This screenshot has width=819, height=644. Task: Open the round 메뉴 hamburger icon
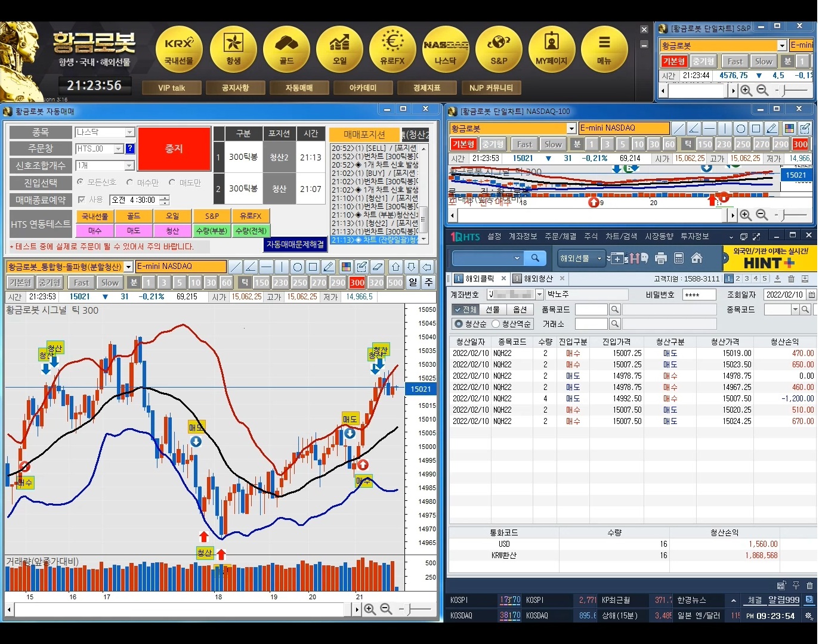point(604,49)
